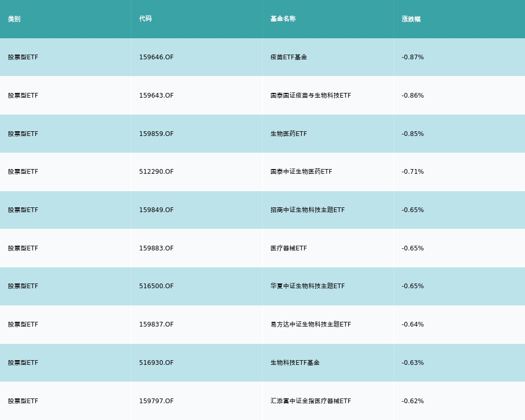Click the -0.71% change value
This screenshot has width=525, height=420.
coord(413,172)
